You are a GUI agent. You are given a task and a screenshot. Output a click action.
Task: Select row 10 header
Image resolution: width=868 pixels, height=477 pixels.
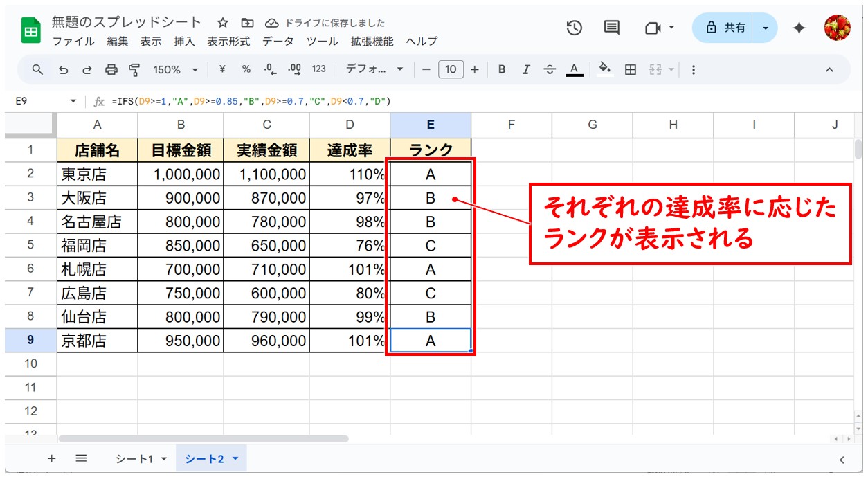pos(30,364)
